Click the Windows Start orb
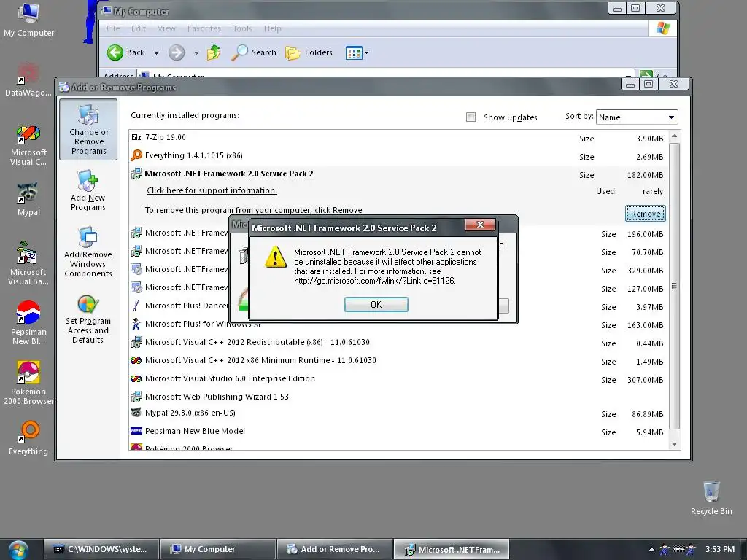The height and width of the screenshot is (560, 747). 18,550
